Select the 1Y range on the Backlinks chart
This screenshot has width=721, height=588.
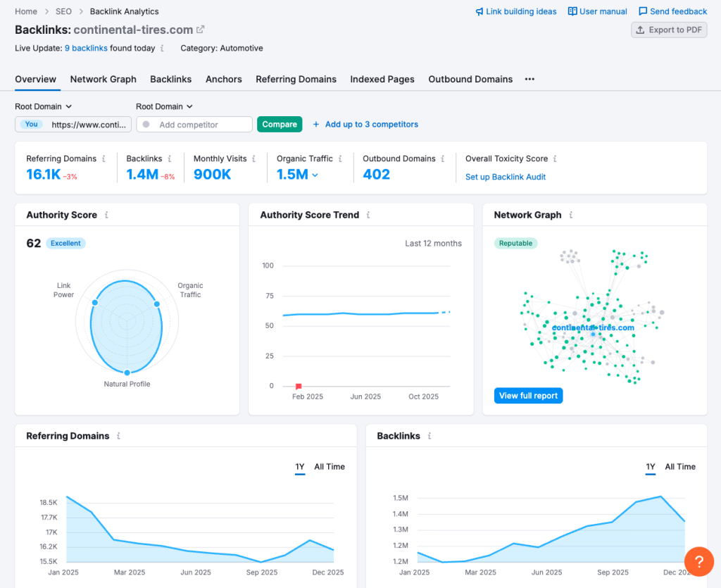tap(650, 467)
